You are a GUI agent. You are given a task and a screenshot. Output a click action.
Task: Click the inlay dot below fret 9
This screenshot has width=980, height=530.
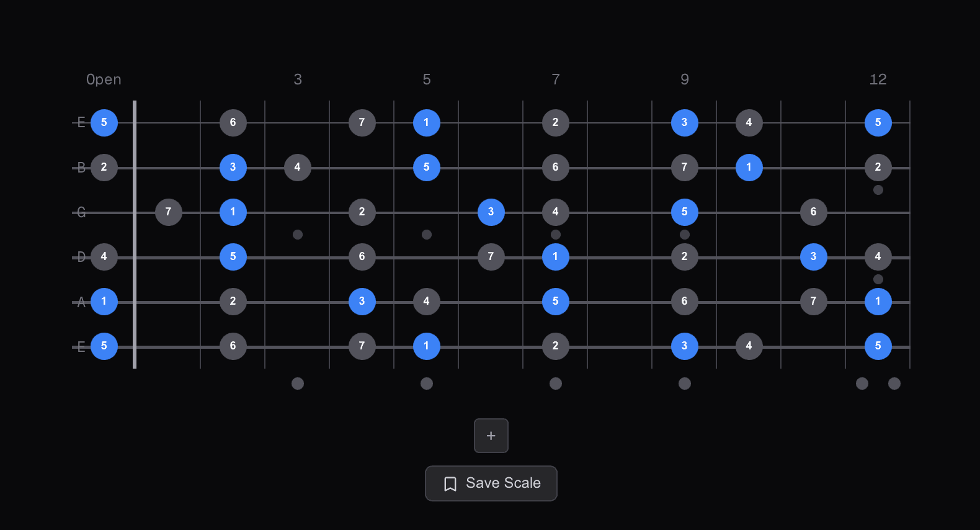pyautogui.click(x=684, y=384)
